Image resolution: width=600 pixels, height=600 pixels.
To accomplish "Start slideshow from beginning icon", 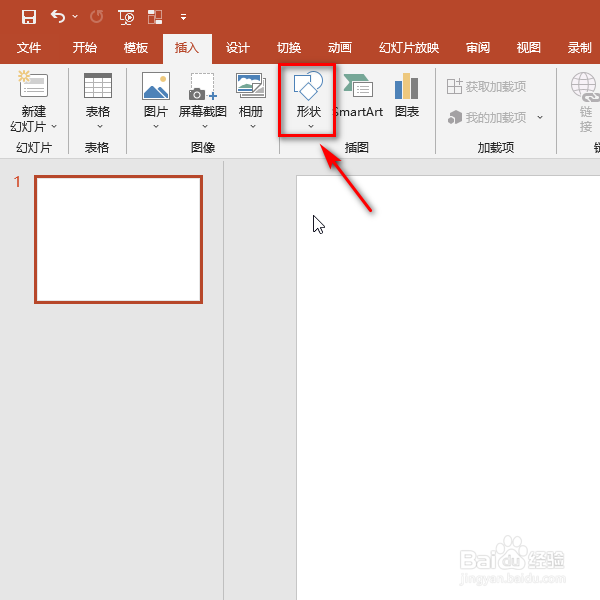I will click(126, 17).
